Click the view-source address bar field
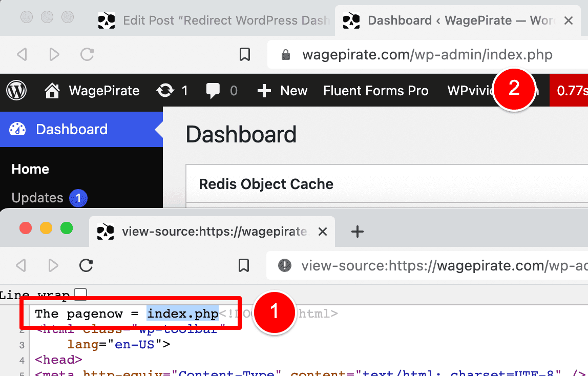The width and height of the screenshot is (588, 376). (x=427, y=265)
